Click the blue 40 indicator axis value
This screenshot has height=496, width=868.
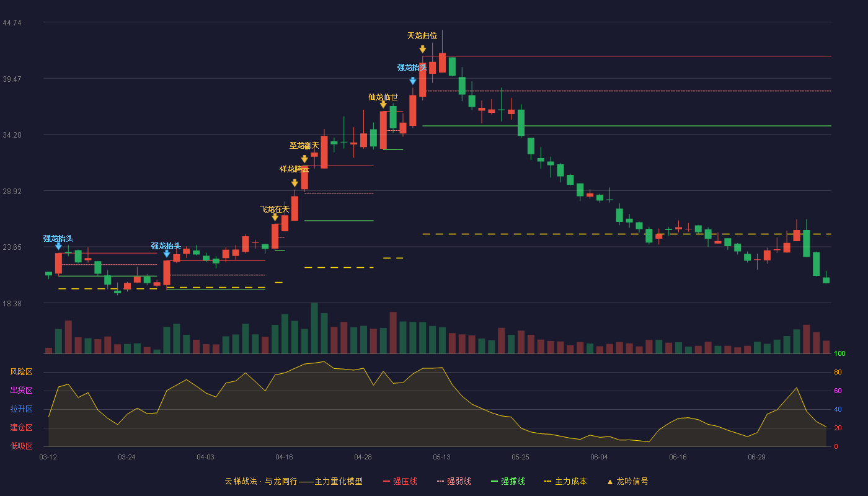(x=838, y=409)
